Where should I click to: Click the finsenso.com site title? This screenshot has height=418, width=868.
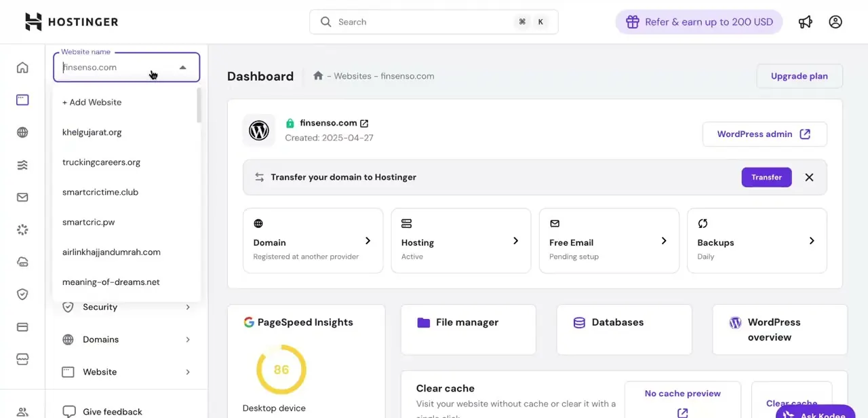(x=328, y=123)
